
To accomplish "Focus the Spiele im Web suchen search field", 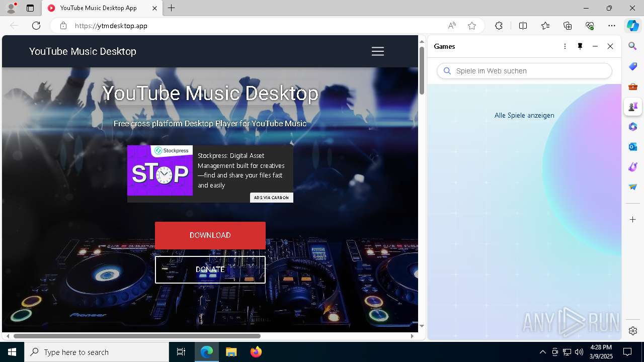I will tap(525, 71).
